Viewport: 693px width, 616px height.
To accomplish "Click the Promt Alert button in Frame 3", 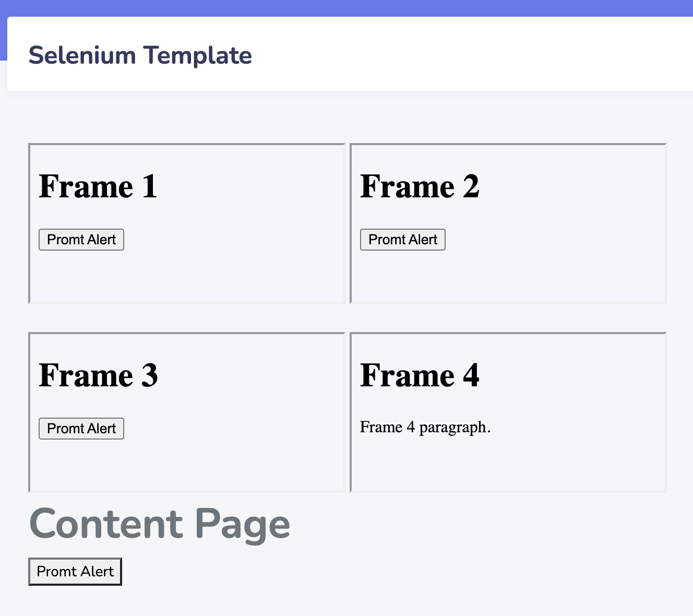I will [81, 428].
